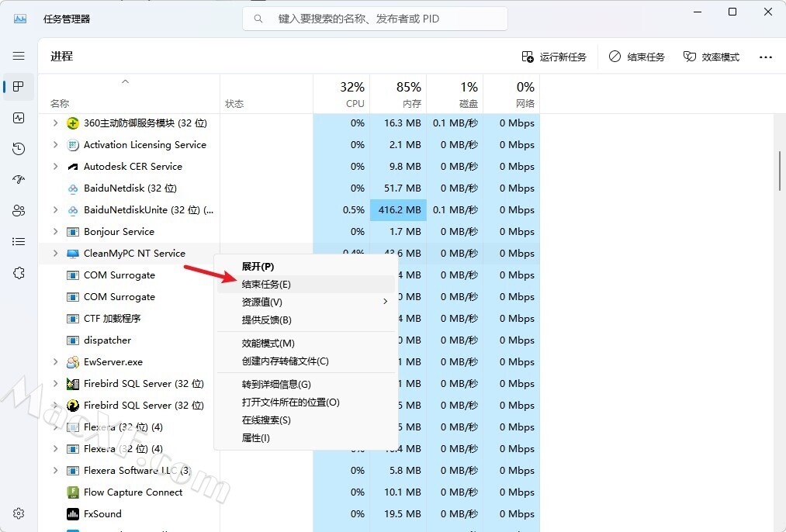Open the Services puzzle sidebar icon
Screen dimensions: 786x532
coord(19,273)
